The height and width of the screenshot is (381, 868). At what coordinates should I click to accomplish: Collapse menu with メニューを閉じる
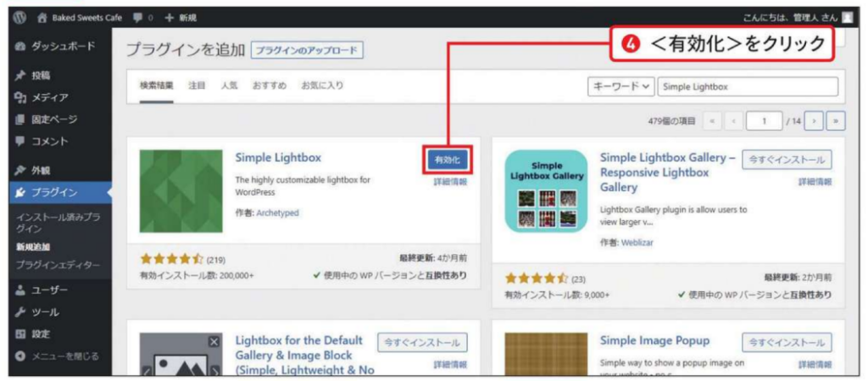[57, 356]
